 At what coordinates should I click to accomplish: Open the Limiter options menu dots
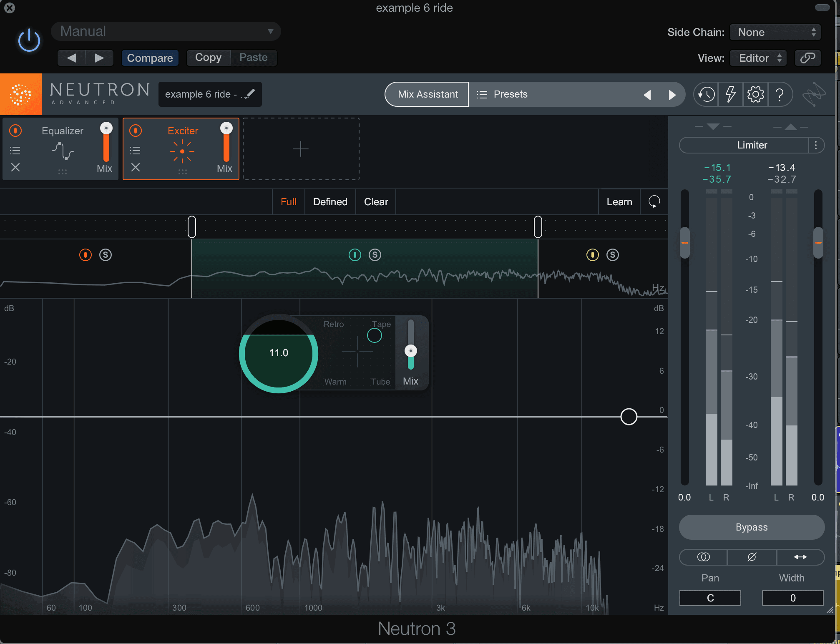pos(816,145)
